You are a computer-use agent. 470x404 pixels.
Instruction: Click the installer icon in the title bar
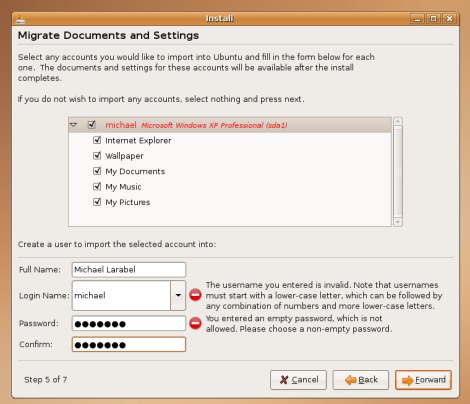[21, 19]
